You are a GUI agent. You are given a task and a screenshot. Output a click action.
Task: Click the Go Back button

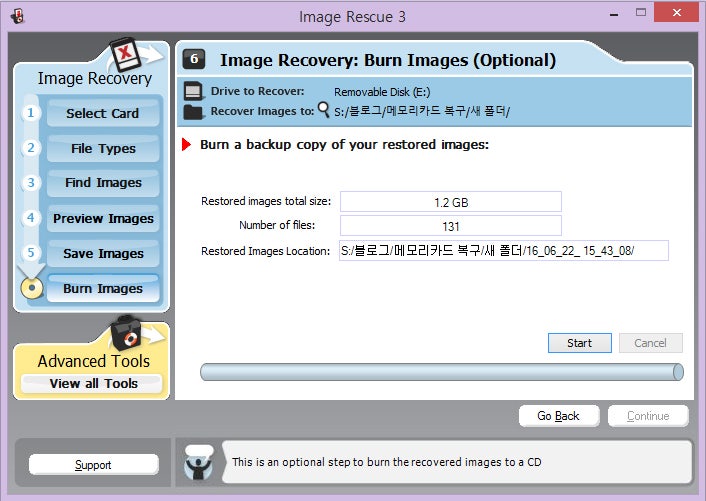(559, 416)
